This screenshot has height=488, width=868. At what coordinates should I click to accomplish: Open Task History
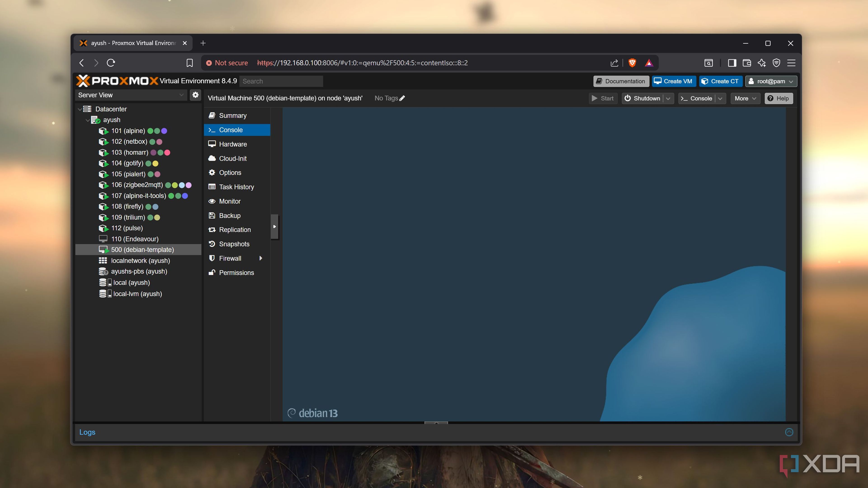[x=237, y=187]
